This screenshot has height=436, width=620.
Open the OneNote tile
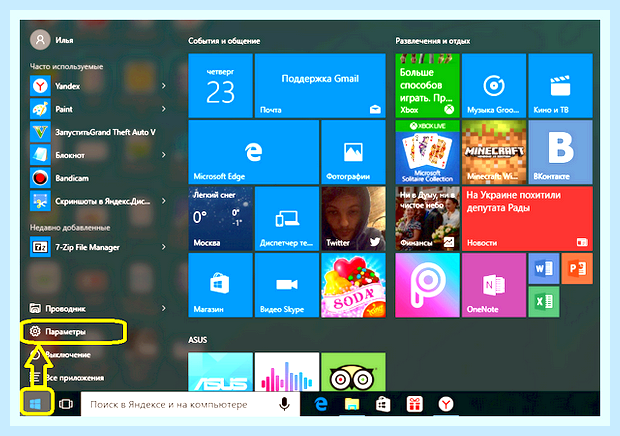(x=494, y=285)
